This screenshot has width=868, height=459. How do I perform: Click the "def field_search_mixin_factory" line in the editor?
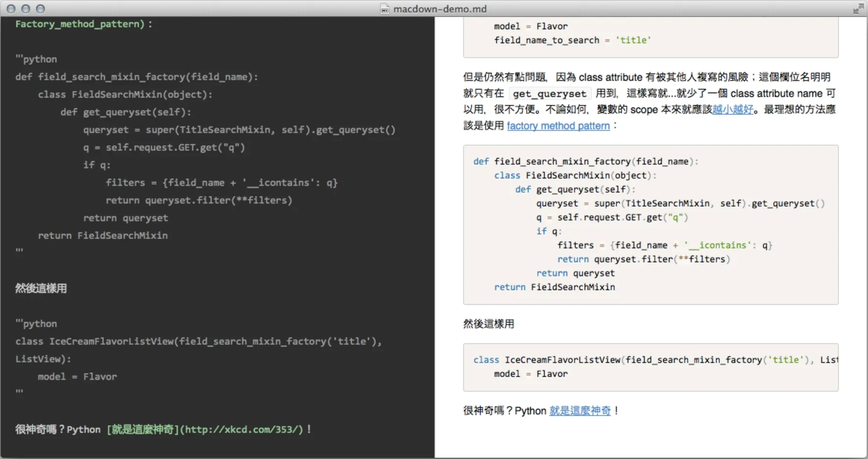pyautogui.click(x=137, y=76)
